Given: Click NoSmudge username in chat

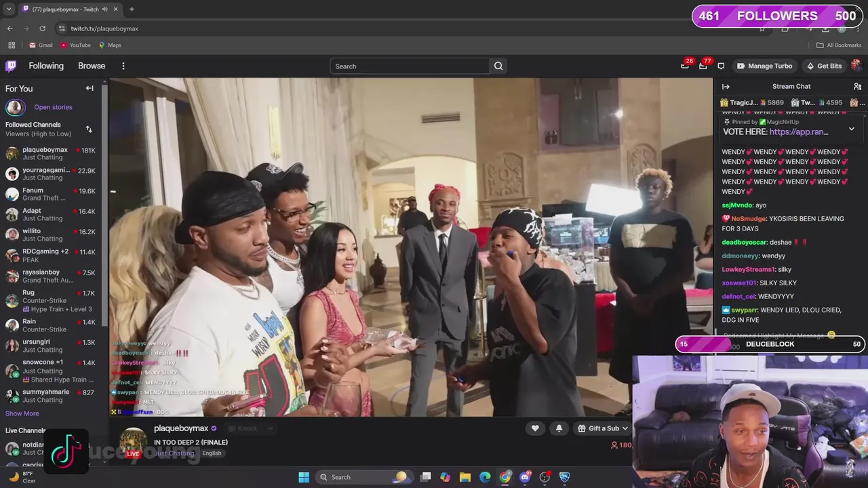Looking at the screenshot, I should click(x=749, y=219).
